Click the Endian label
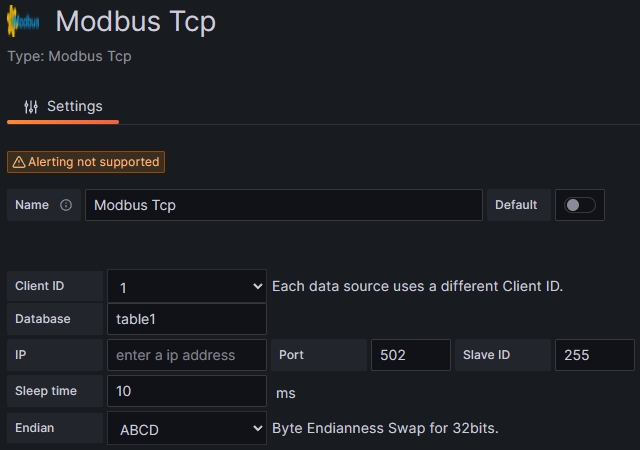This screenshot has width=640, height=450. 35,428
